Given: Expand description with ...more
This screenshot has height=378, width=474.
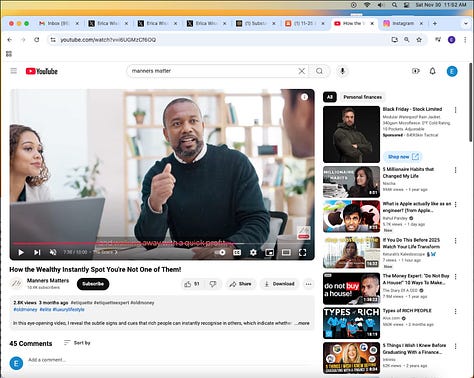Looking at the screenshot, I should point(302,323).
